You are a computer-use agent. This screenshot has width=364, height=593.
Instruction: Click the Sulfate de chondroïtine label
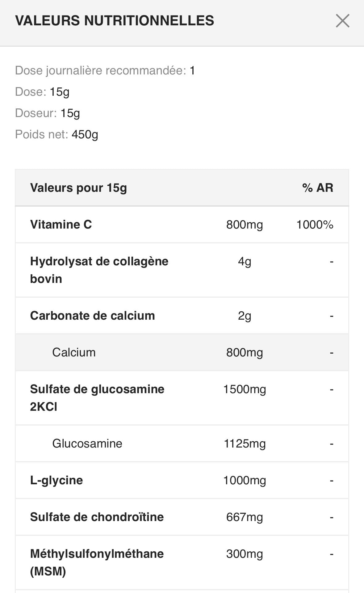[97, 517]
